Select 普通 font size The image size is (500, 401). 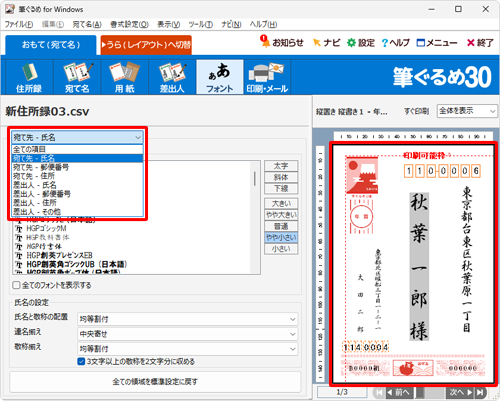click(281, 226)
